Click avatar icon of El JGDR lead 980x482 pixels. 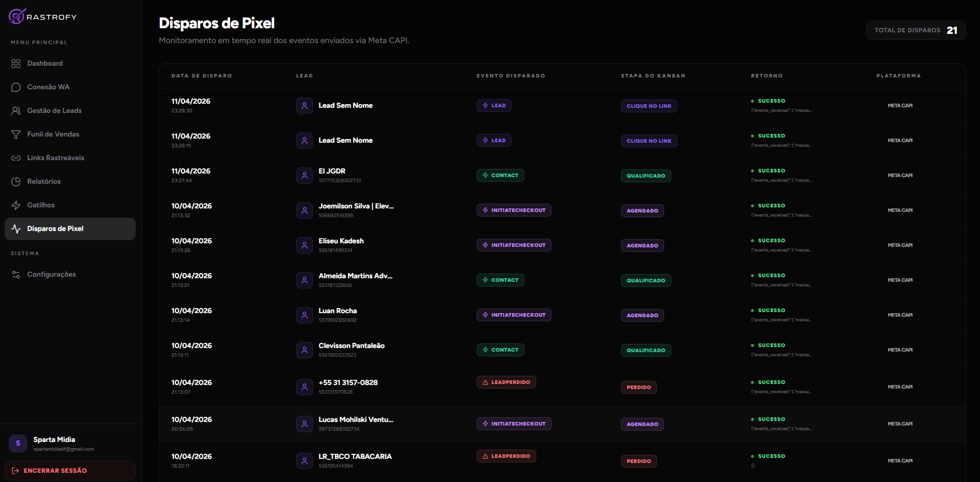[304, 176]
